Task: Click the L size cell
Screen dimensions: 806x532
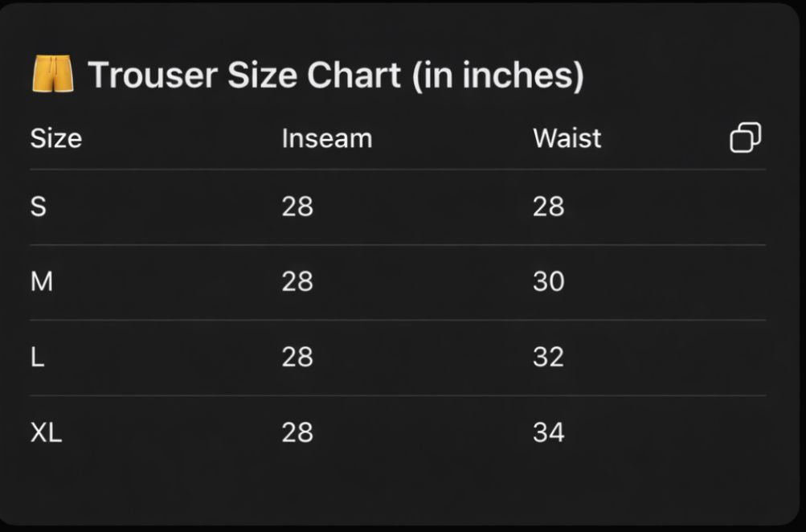Action: 38,357
